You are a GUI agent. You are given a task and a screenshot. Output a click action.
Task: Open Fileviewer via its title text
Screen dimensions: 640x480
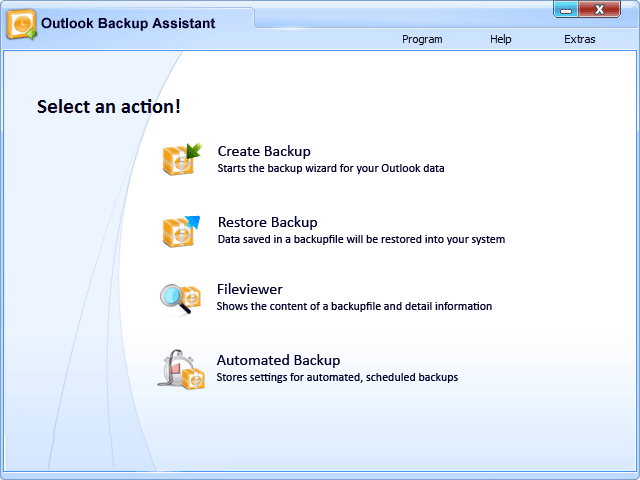click(x=249, y=289)
